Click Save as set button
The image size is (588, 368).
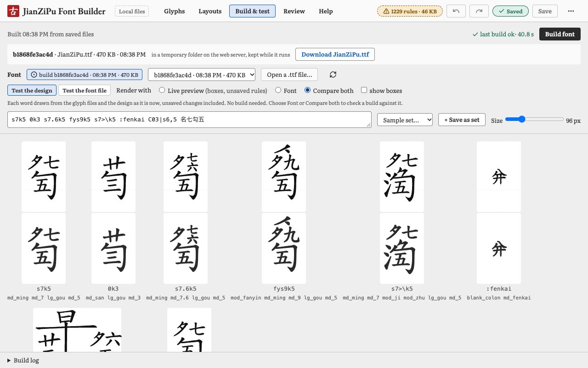pyautogui.click(x=462, y=120)
